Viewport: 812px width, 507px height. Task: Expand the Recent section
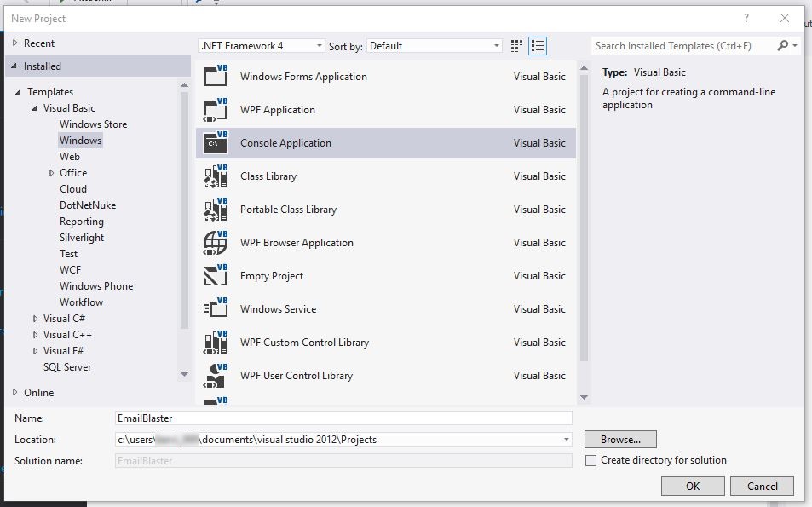coord(14,43)
